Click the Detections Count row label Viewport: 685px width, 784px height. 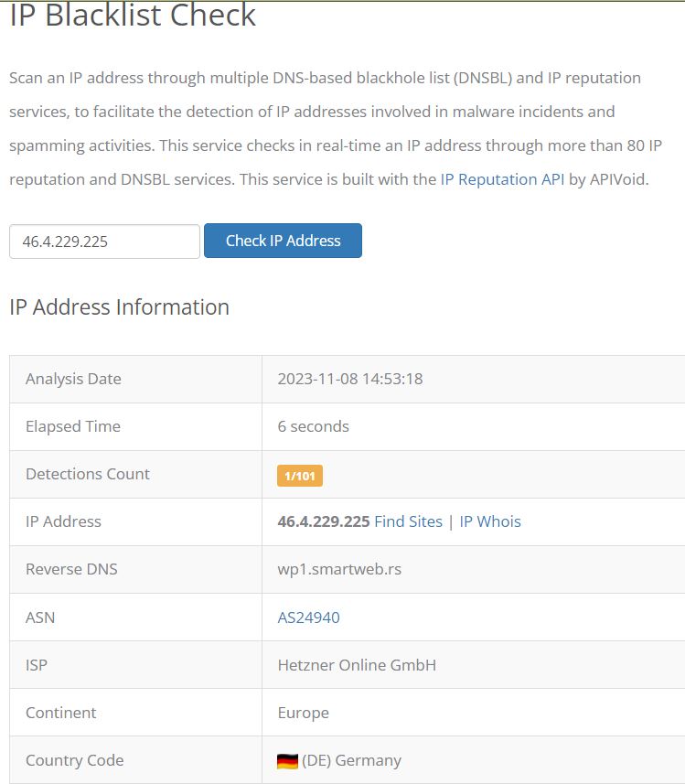tap(88, 474)
